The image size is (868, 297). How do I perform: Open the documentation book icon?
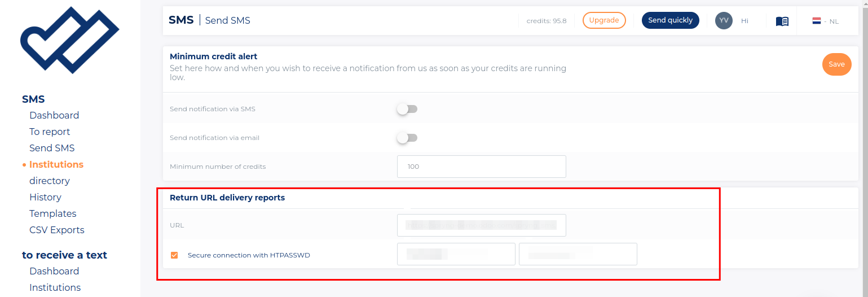pyautogui.click(x=782, y=21)
